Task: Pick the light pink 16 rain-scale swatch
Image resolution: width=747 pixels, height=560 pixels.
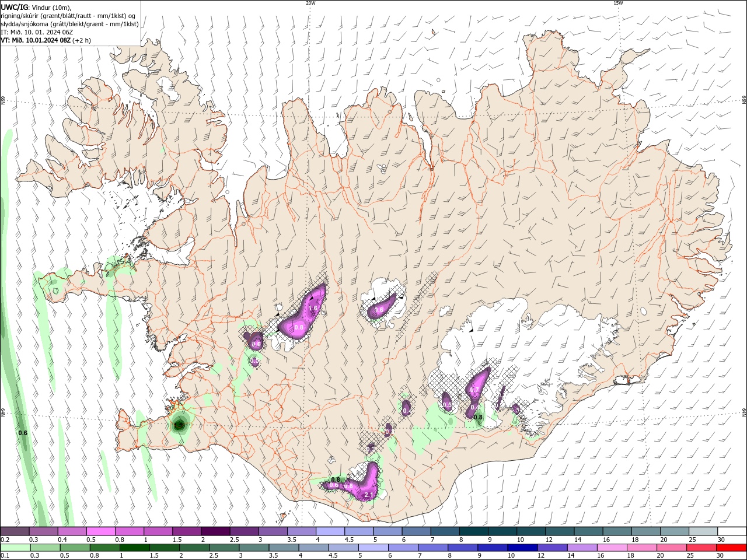Action: click(612, 548)
